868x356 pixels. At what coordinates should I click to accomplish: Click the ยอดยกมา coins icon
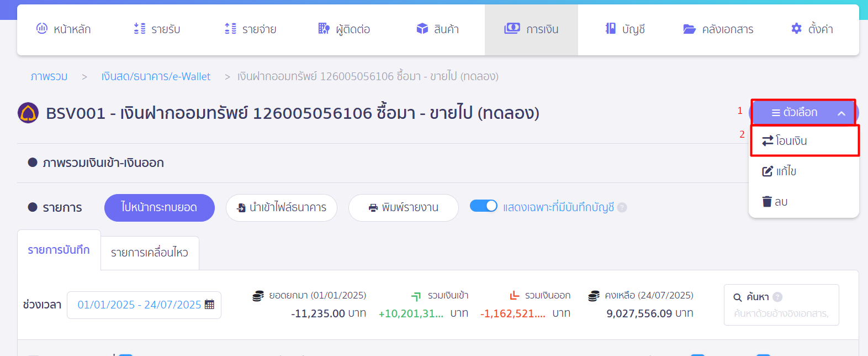point(258,296)
